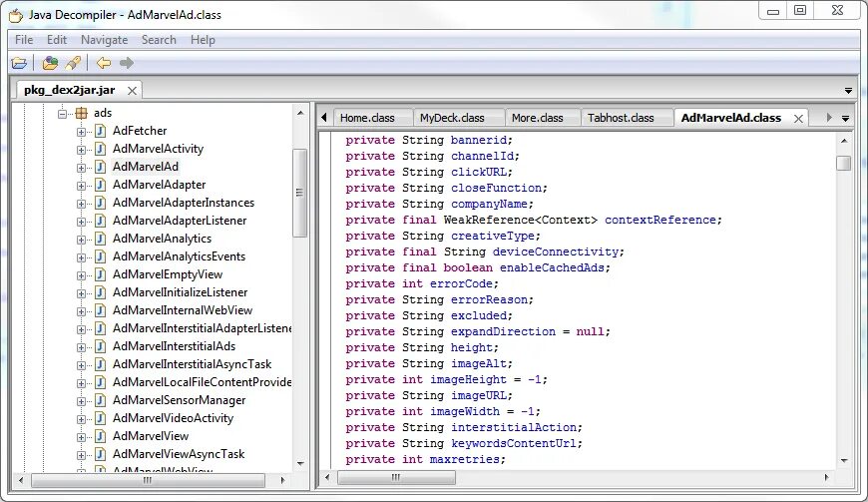This screenshot has height=502, width=868.
Task: Expand the AdMarvelViewAsyncTask tree node
Action: point(82,455)
